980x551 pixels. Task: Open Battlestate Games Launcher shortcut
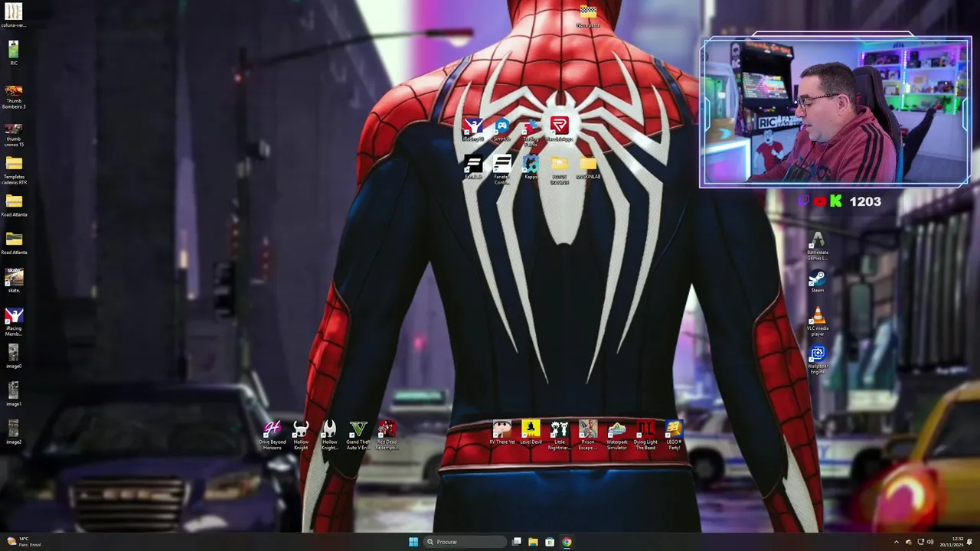pyautogui.click(x=818, y=246)
